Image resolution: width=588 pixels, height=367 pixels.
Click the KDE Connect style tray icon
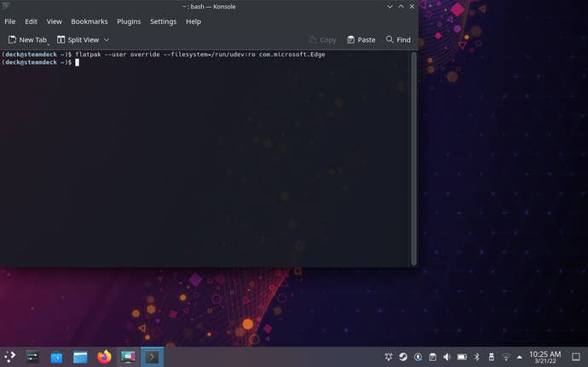click(389, 357)
